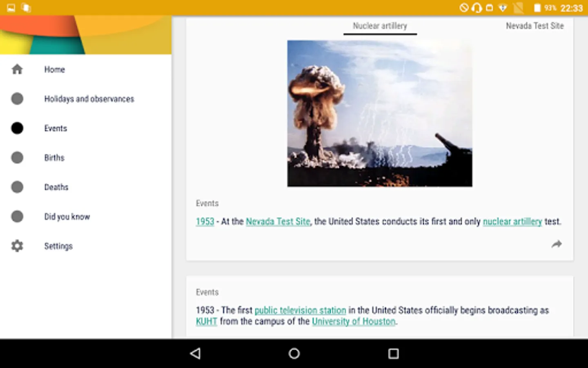
Task: Tap the battery icon in status bar
Action: pyautogui.click(x=537, y=8)
